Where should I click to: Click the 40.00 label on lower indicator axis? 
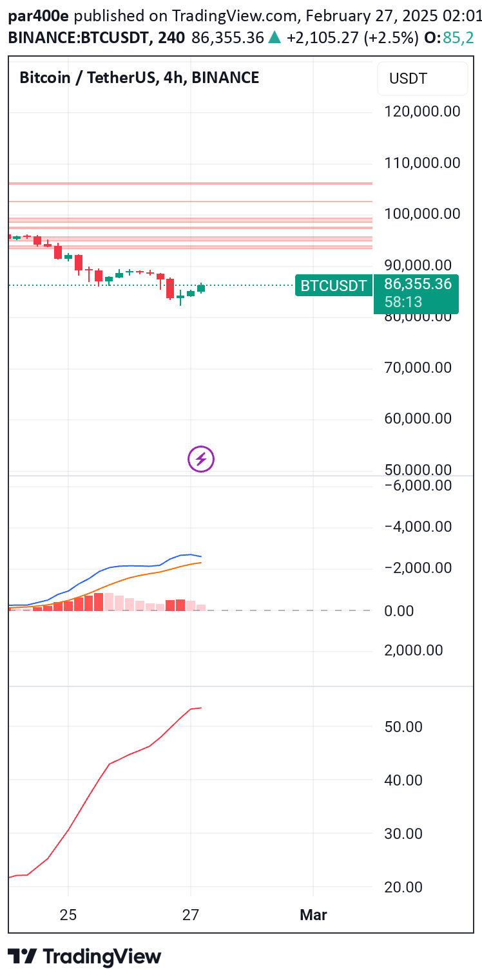[x=403, y=780]
